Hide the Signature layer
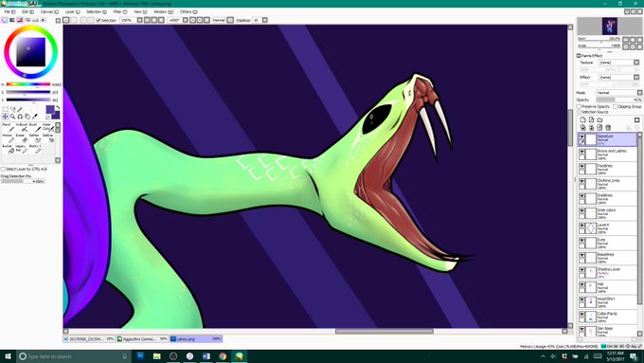Viewport: 644px width, 363px height. pos(582,136)
